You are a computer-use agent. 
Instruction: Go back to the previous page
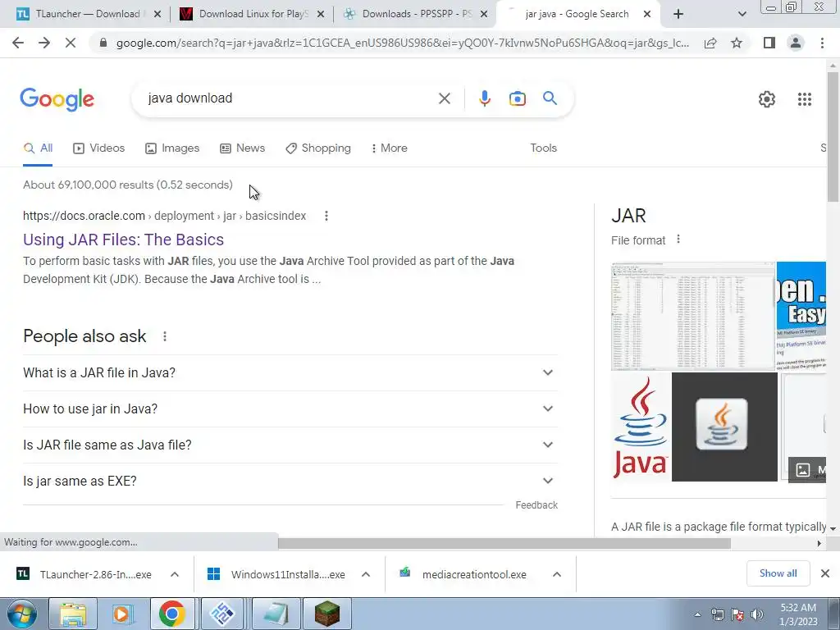coord(18,43)
